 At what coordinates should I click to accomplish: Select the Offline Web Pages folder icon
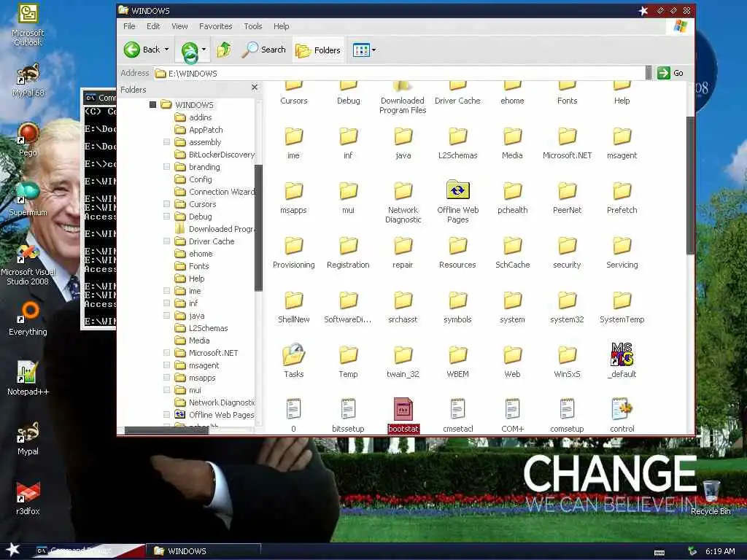click(x=457, y=190)
